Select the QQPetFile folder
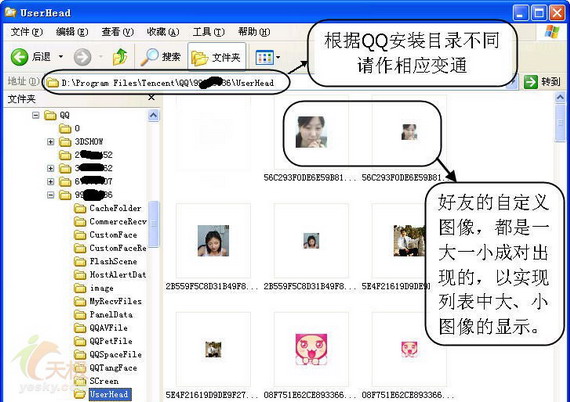The image size is (570, 402). pos(103,341)
